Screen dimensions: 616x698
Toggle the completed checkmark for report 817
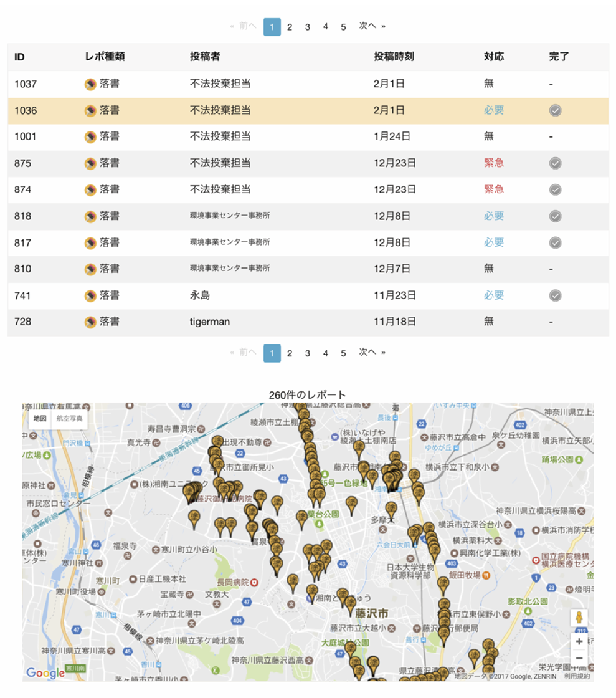point(555,242)
